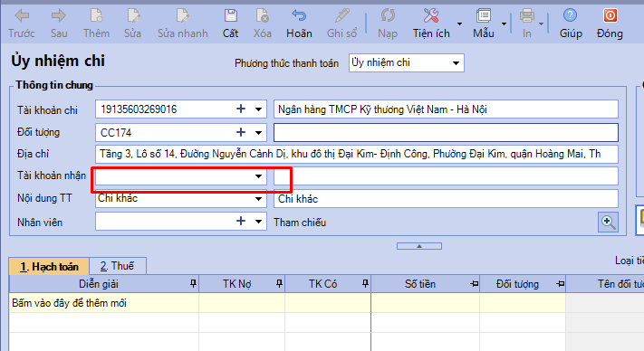644x351 pixels.
Task: Go to next record with Sau
Action: coord(59,24)
